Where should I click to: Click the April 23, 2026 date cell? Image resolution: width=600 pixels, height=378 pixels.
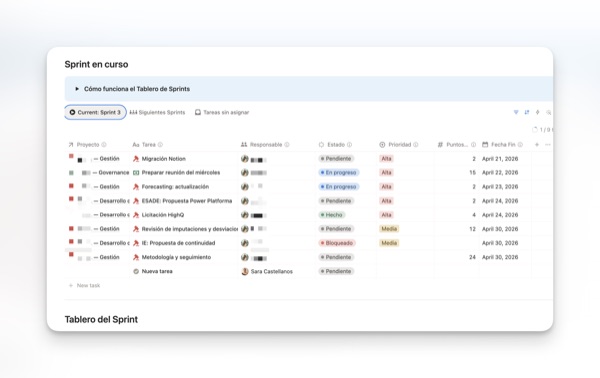point(500,187)
